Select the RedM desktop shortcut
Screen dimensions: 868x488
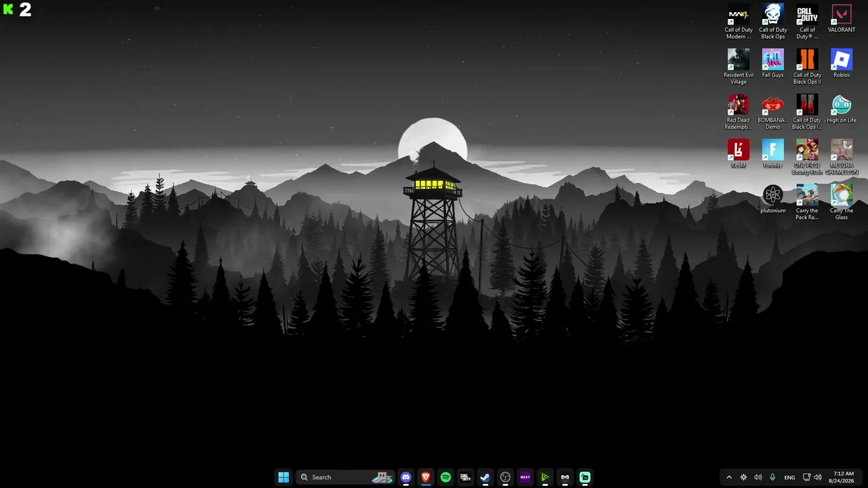[738, 154]
